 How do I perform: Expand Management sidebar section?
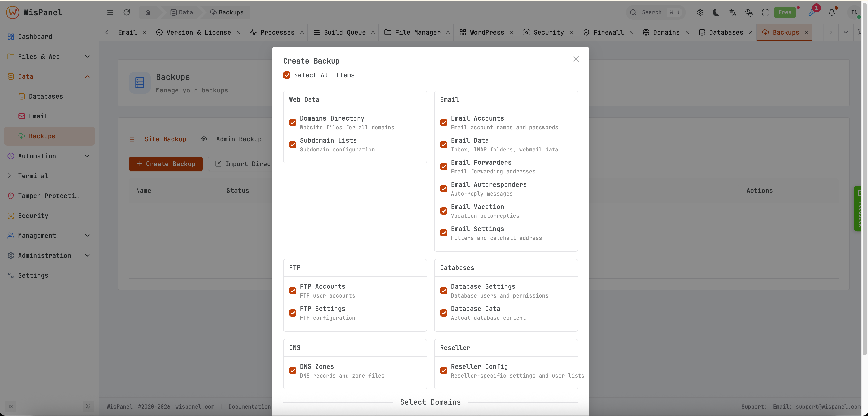click(50, 236)
